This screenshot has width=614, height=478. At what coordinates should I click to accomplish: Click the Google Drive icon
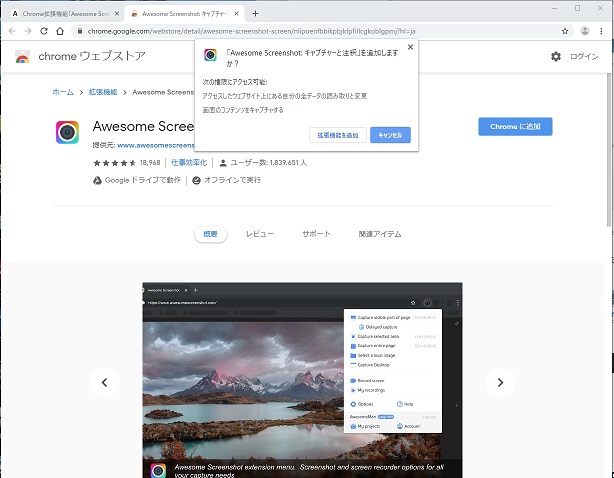[97, 180]
